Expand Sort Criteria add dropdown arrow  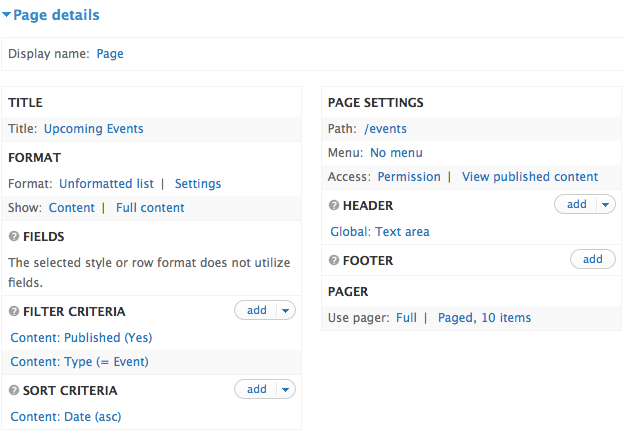pos(286,389)
